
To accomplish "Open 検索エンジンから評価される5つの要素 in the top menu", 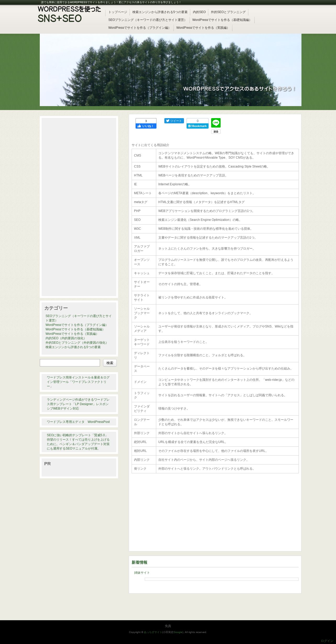I will (160, 12).
